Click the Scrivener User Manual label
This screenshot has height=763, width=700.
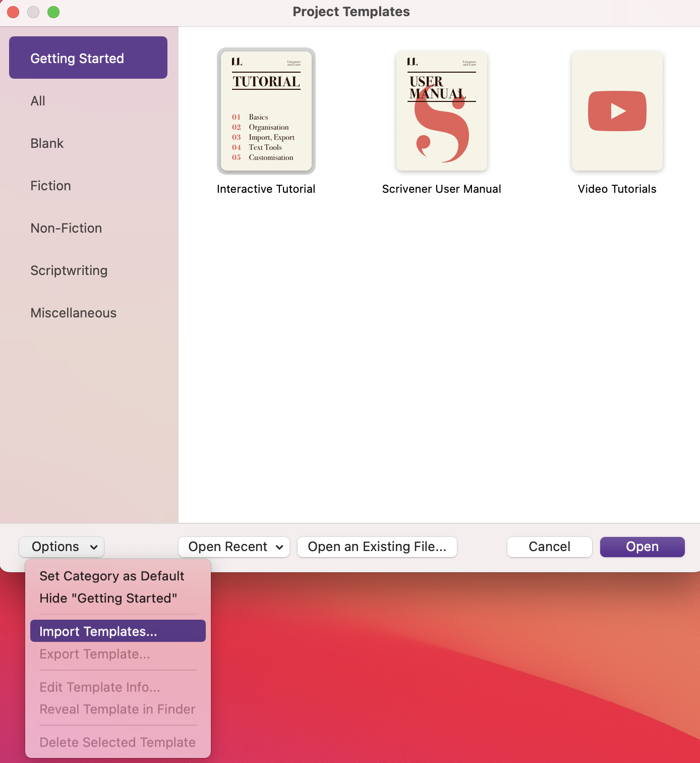coord(442,189)
